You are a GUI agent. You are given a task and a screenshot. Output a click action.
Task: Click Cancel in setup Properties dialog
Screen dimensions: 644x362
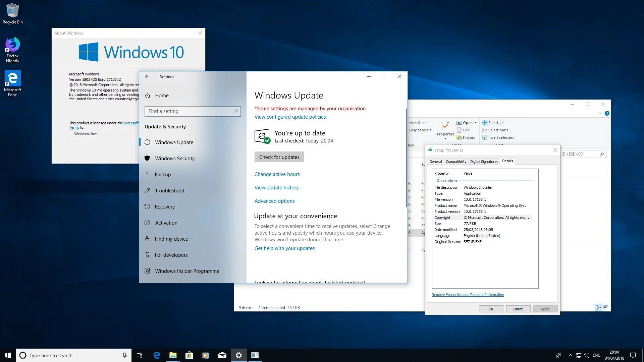[x=518, y=309]
